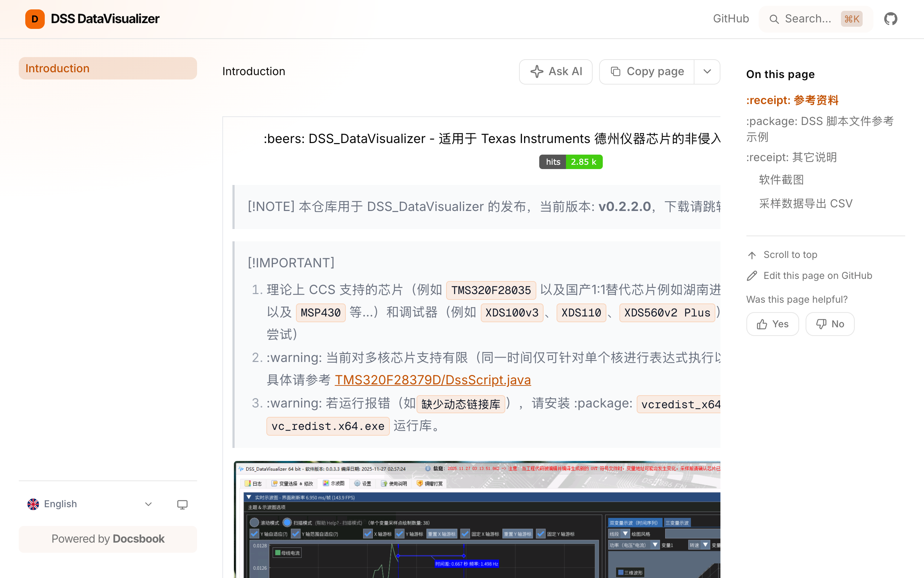
Task: Click the No helpful button
Action: [x=830, y=324]
